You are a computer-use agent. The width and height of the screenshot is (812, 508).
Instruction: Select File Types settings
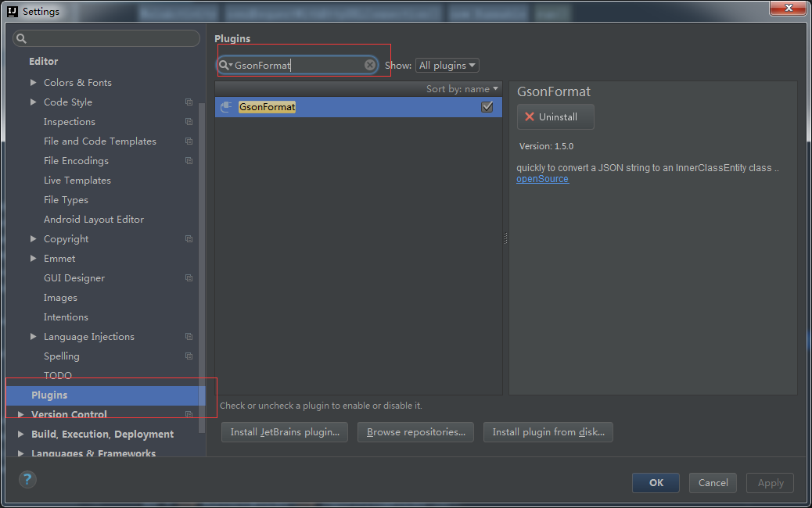66,200
